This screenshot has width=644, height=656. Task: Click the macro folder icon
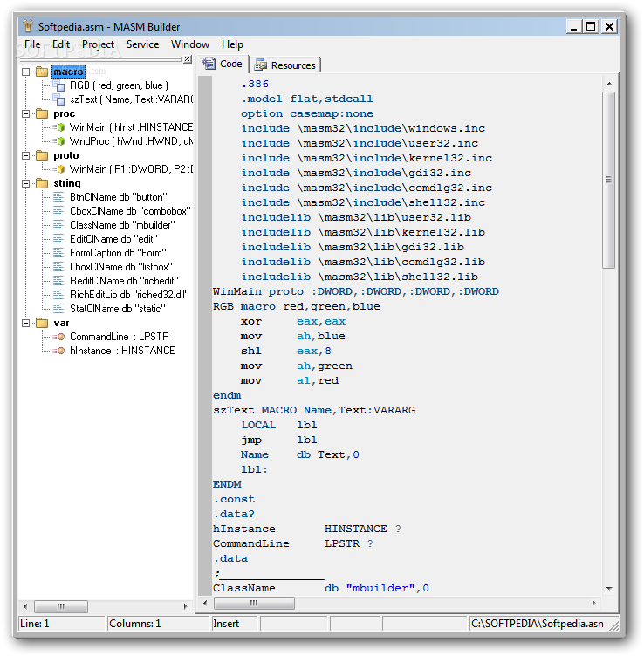pos(42,72)
